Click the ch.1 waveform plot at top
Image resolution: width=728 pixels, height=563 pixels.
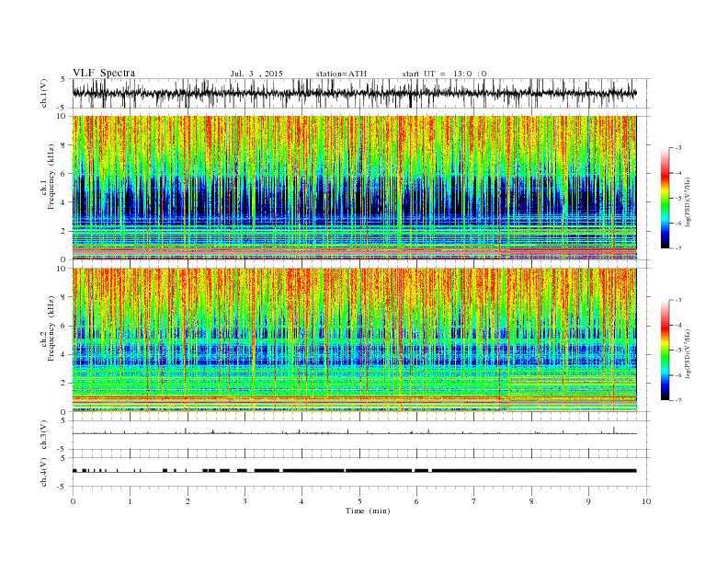(x=361, y=93)
